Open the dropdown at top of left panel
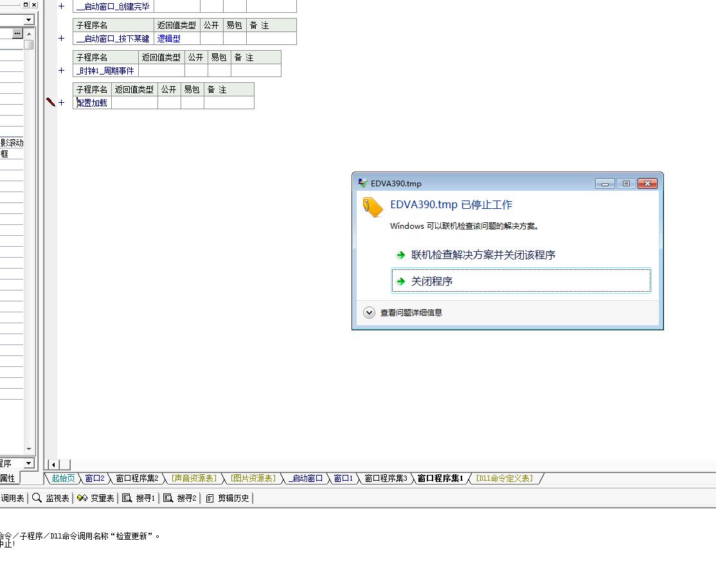The width and height of the screenshot is (716, 588). (29, 20)
